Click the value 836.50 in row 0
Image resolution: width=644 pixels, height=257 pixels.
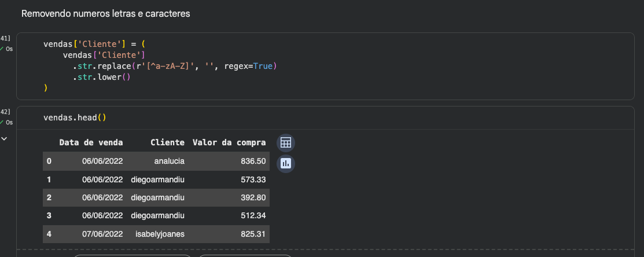pyautogui.click(x=253, y=161)
